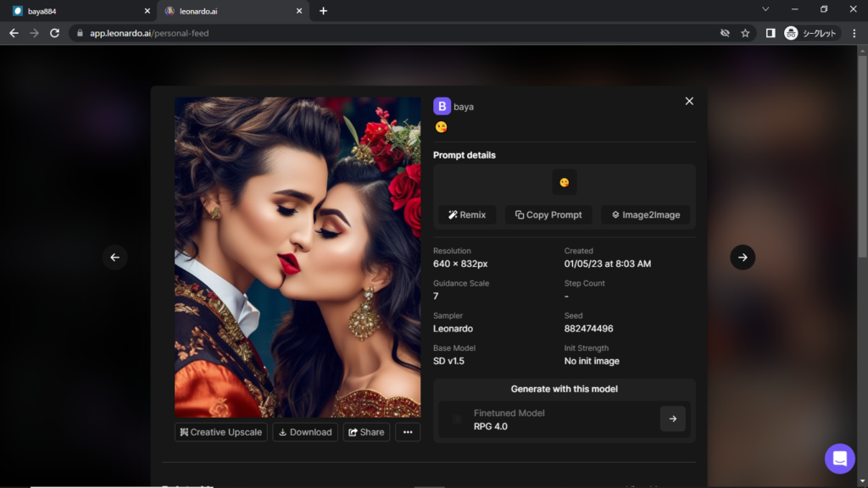Bookmark this page with the star icon

click(x=745, y=33)
